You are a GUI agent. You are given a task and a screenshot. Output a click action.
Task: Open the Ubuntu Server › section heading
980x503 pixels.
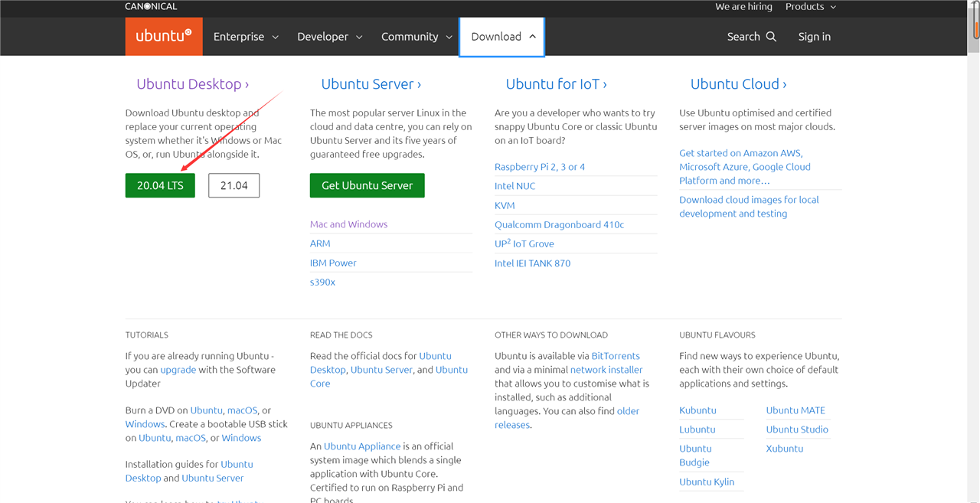point(371,84)
